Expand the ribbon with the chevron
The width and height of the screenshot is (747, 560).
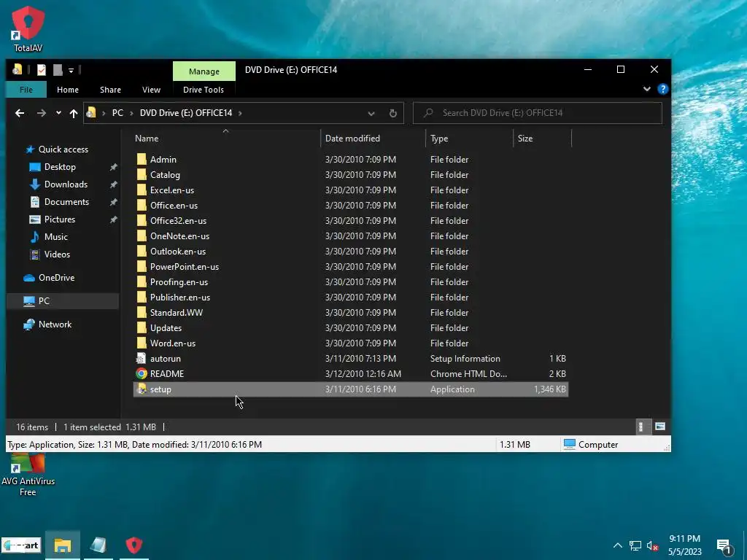click(x=647, y=89)
